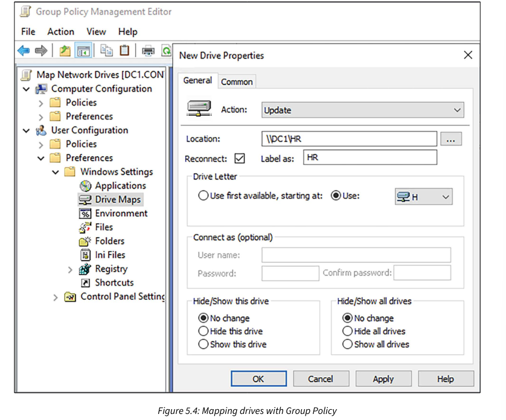Screen dimensions: 506x420
Task: Open the Help menu
Action: [127, 31]
